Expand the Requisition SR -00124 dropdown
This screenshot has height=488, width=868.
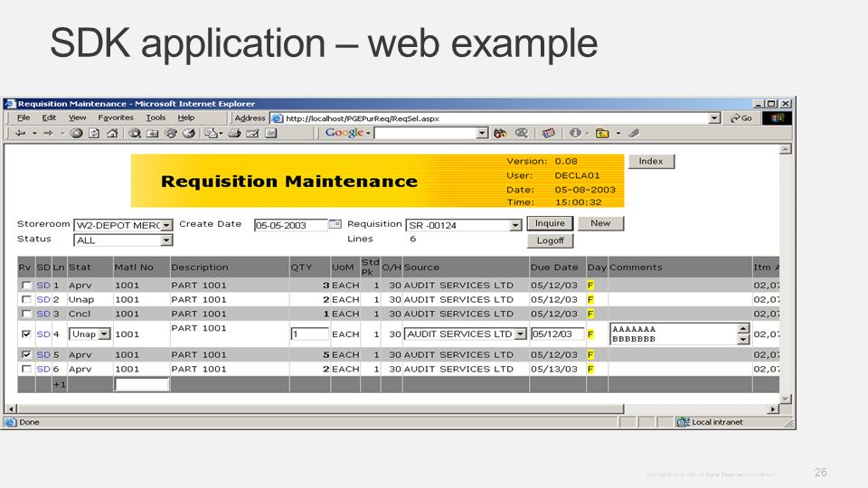(x=515, y=226)
